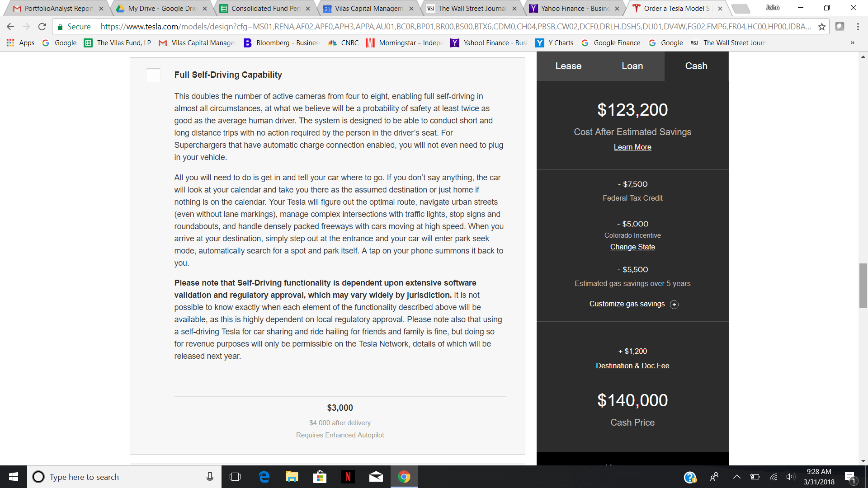Switch to the Lease payment tab
This screenshot has height=488, width=868.
coord(568,66)
